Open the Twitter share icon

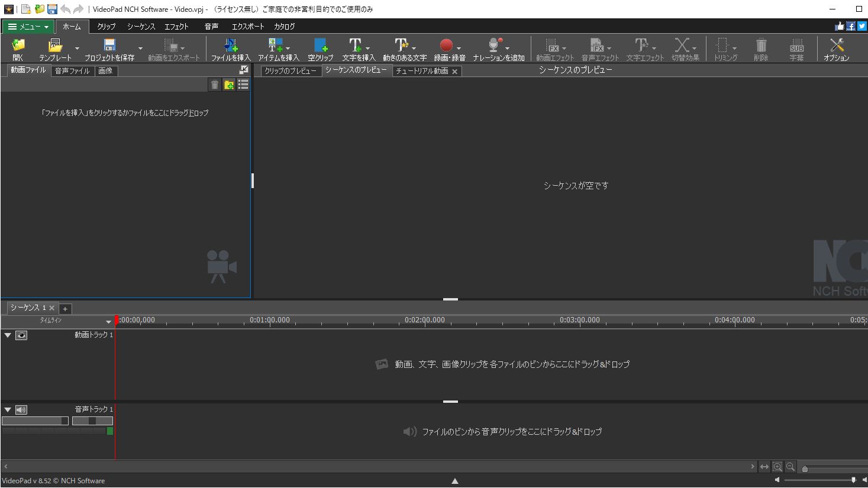(x=862, y=26)
